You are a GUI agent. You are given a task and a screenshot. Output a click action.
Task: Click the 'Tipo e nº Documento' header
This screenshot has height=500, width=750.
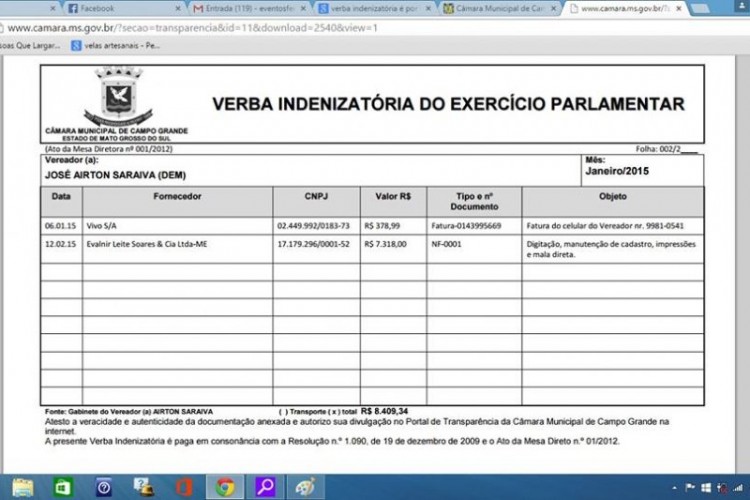[x=474, y=201]
